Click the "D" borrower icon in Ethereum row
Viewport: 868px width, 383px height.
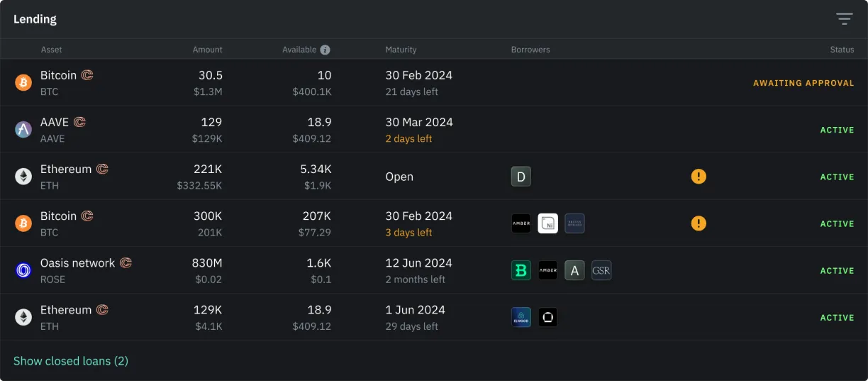pyautogui.click(x=521, y=177)
